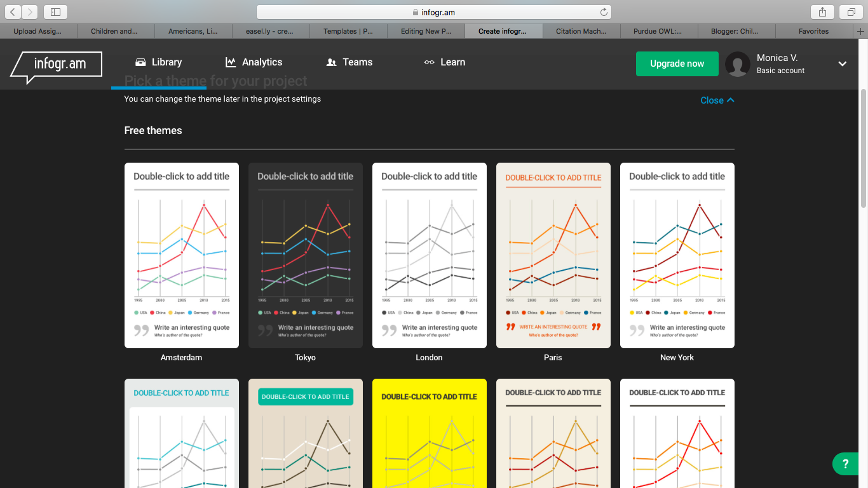Viewport: 868px width, 488px height.
Task: Switch to the Americans, Li... tab
Action: pyautogui.click(x=193, y=31)
